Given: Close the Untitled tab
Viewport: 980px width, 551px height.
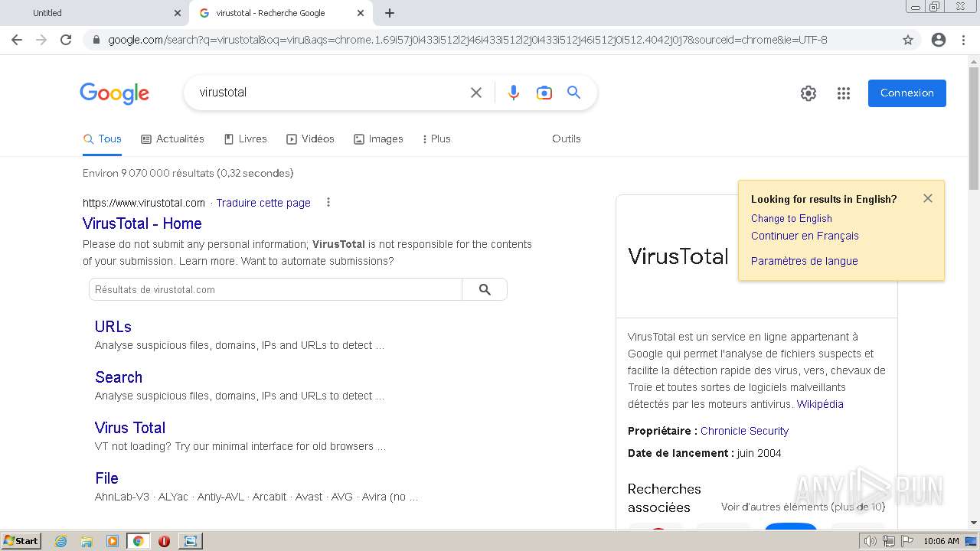Looking at the screenshot, I should (x=178, y=13).
